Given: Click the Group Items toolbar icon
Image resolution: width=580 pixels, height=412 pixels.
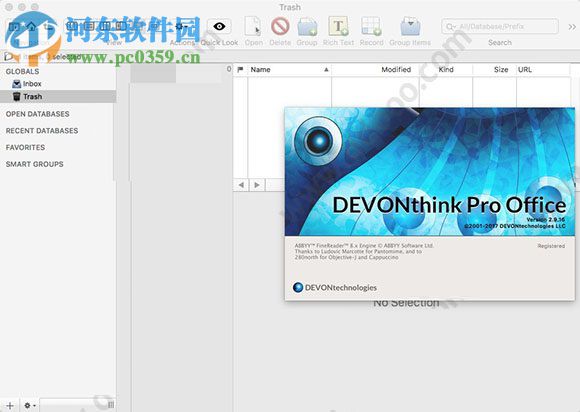Looking at the screenshot, I should coord(410,27).
